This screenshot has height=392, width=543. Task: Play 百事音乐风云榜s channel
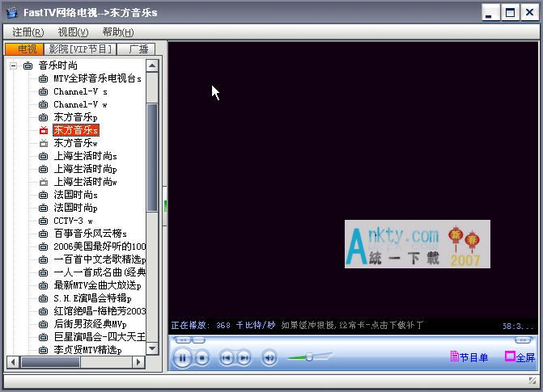(90, 234)
